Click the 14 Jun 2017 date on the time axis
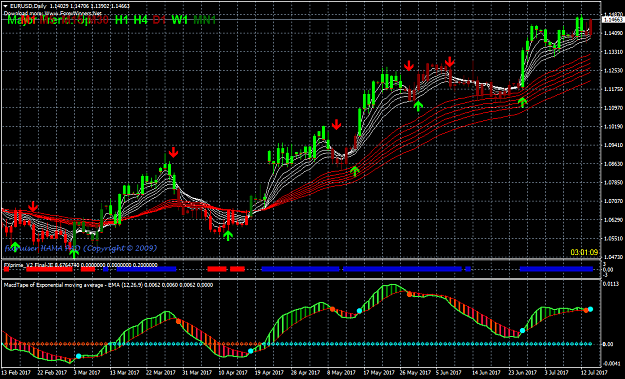The height and width of the screenshot is (379, 625). [487, 373]
